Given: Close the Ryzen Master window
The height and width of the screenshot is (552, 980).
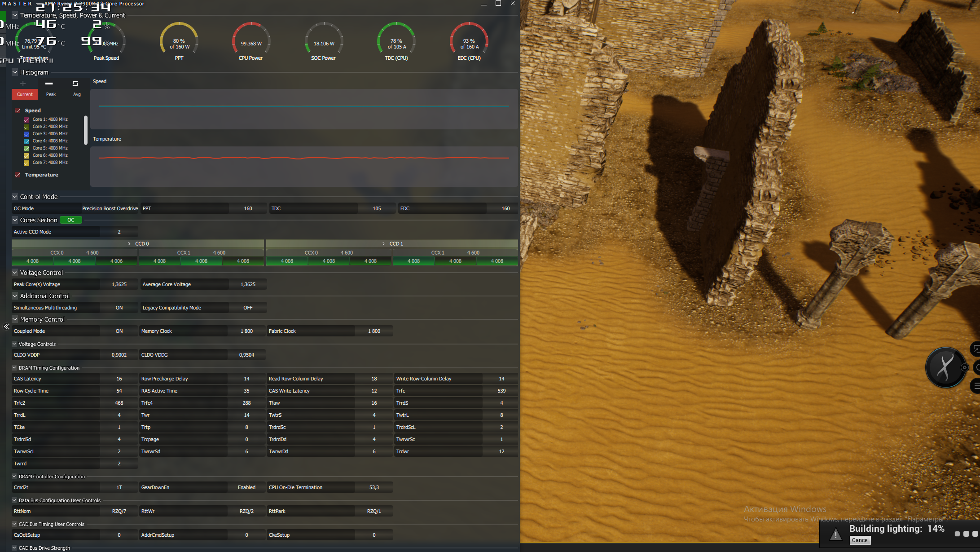Looking at the screenshot, I should click(x=513, y=4).
